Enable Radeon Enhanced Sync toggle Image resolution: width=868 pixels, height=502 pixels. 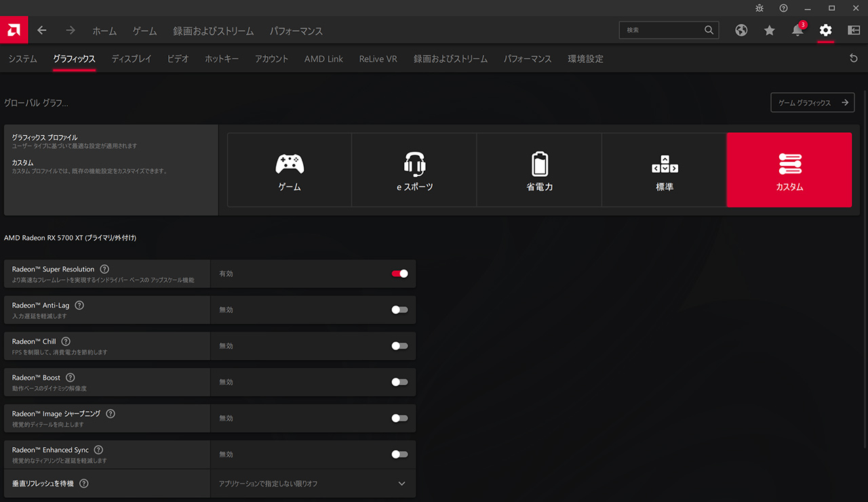(x=400, y=454)
